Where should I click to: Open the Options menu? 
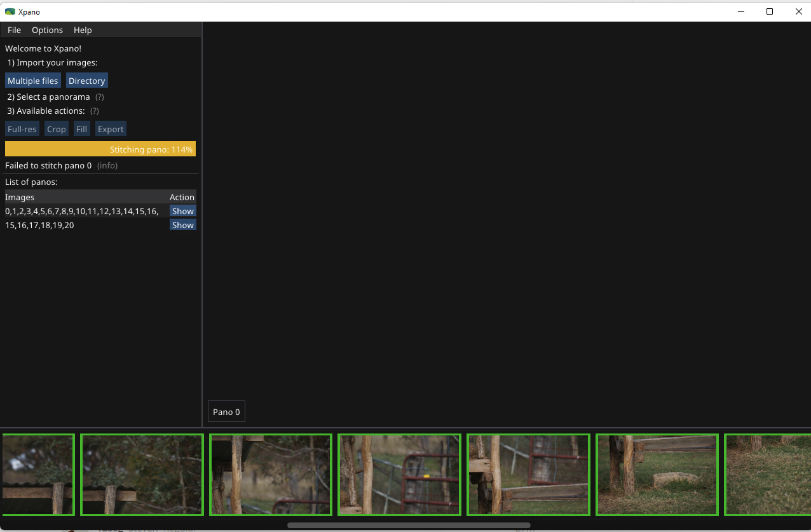[47, 30]
